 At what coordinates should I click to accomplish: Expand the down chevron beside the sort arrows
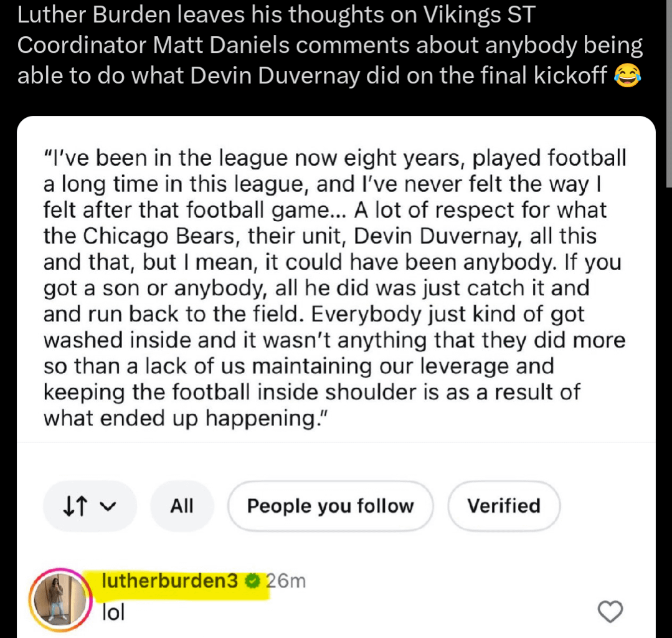point(107,506)
